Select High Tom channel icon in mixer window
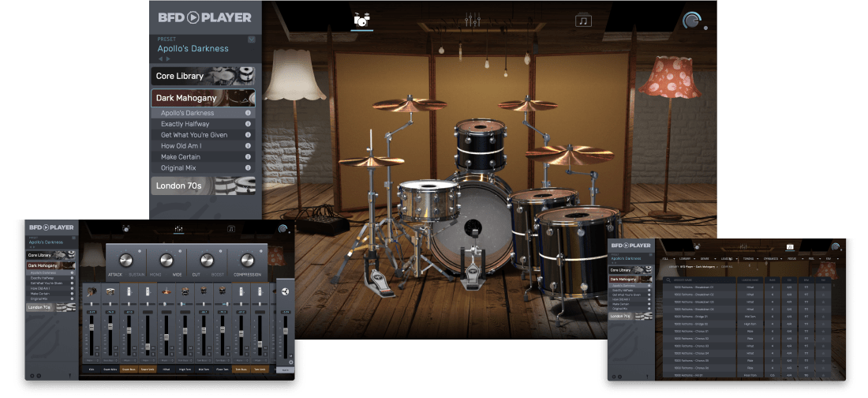The width and height of the screenshot is (868, 398). 185,291
